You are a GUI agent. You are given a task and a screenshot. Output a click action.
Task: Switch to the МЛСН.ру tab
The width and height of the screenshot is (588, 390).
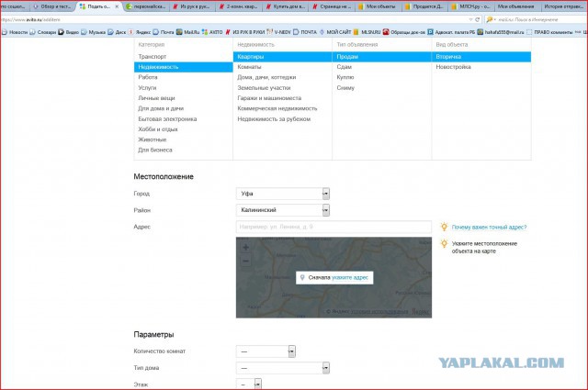click(471, 6)
